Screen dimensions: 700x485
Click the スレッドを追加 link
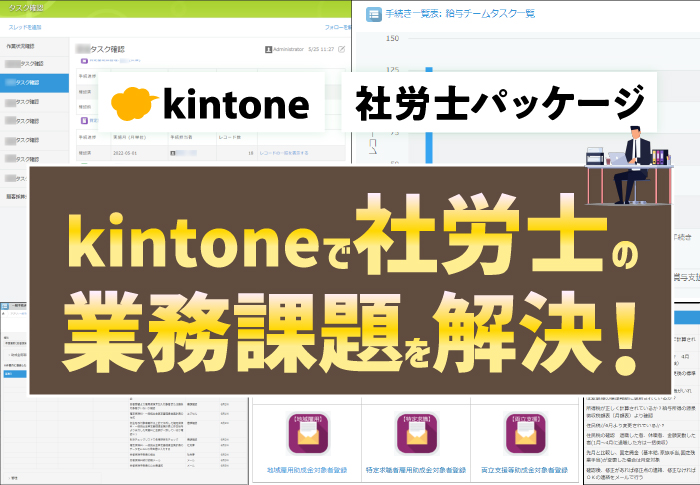click(x=25, y=27)
